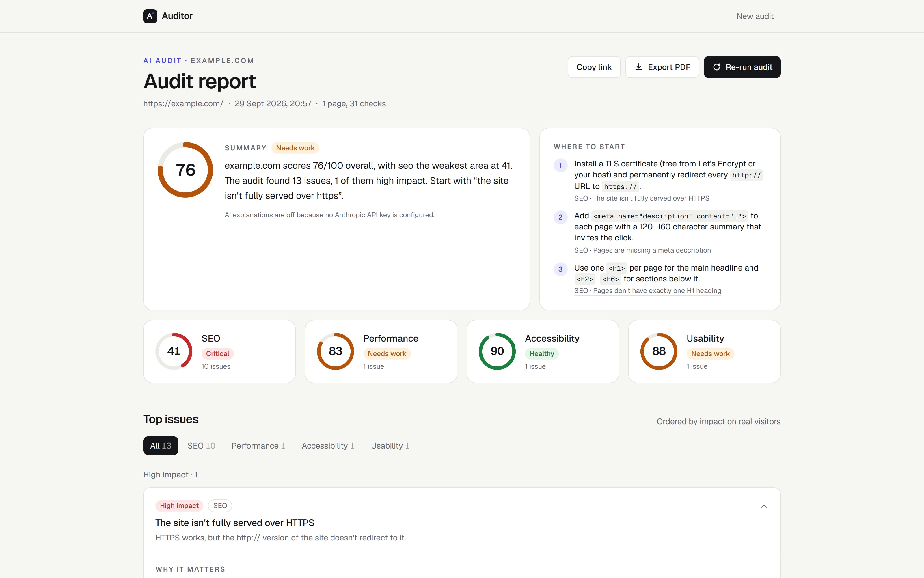Follow 'Pages don't have exactly one H1 heading' link

tap(648, 291)
